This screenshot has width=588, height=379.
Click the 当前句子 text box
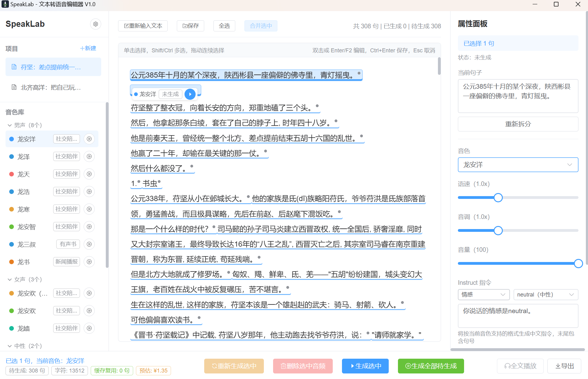pos(518,96)
